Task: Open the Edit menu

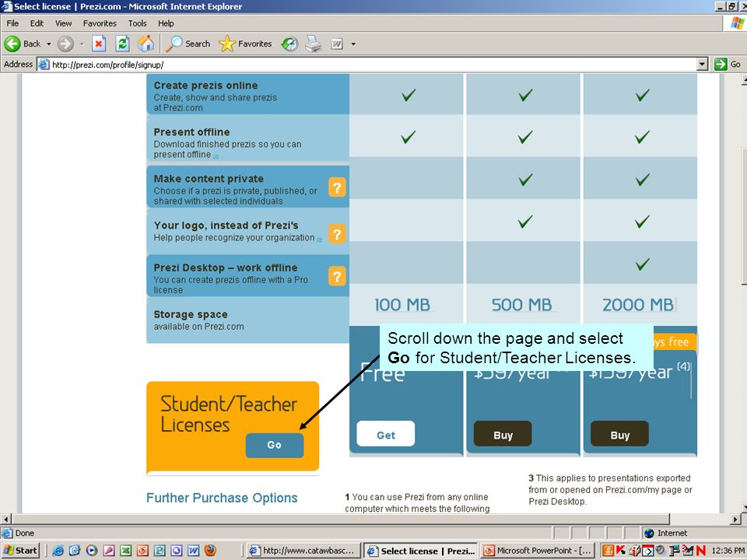Action: [37, 23]
